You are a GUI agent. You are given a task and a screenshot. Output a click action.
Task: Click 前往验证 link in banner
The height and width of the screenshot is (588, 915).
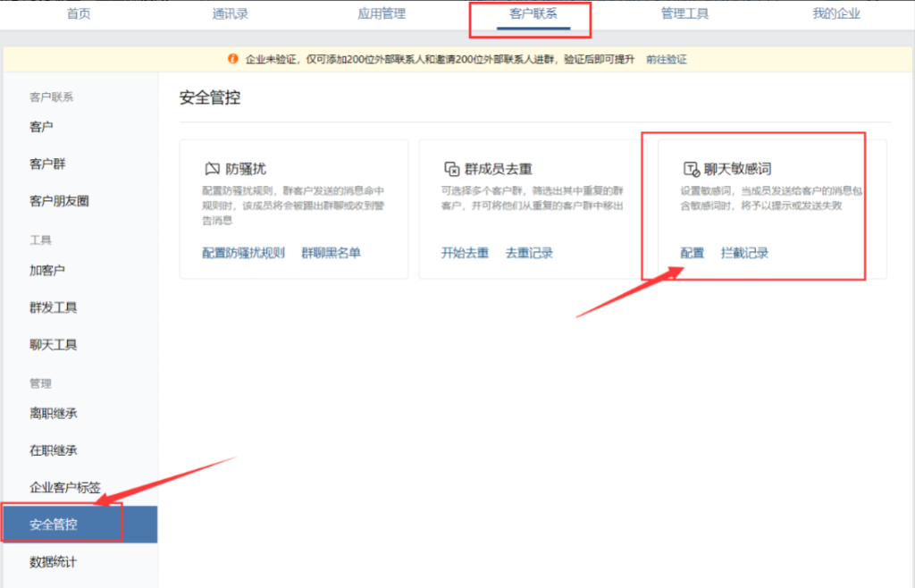click(667, 60)
